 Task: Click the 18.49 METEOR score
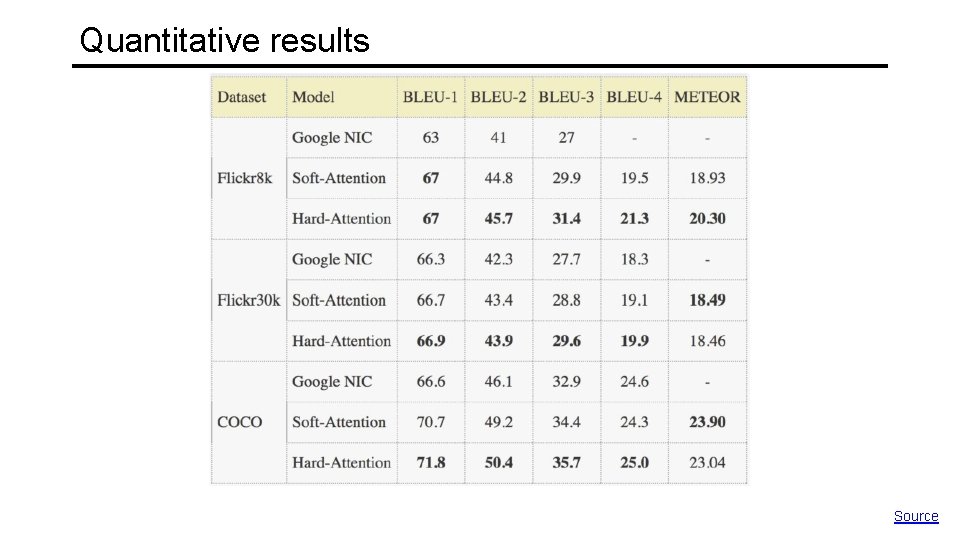tap(707, 300)
